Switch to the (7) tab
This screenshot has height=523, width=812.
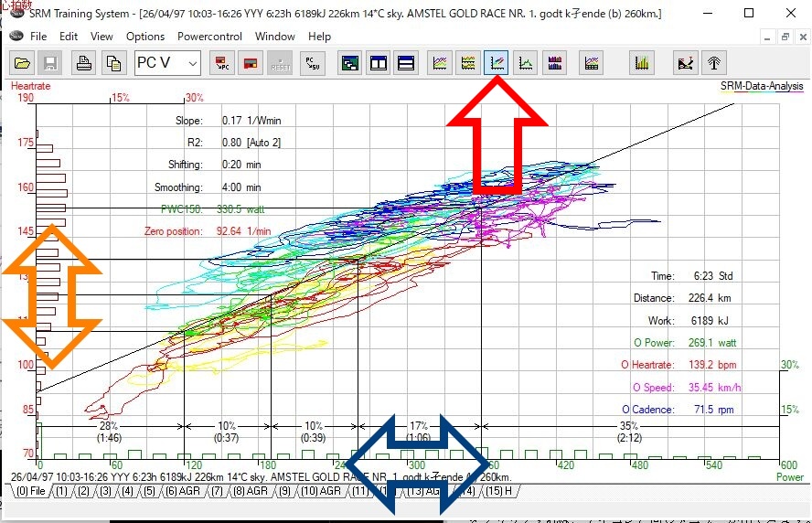pyautogui.click(x=217, y=491)
